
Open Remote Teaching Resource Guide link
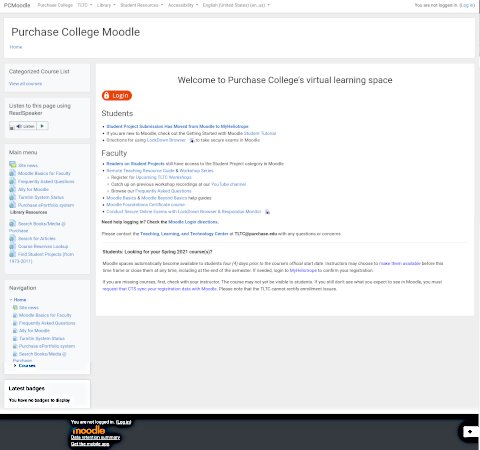[x=140, y=171]
